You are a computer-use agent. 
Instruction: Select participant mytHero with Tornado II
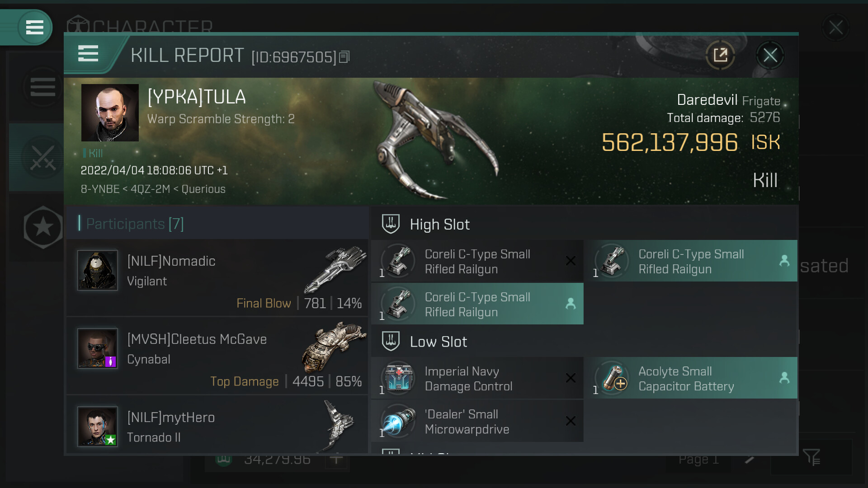[x=217, y=426]
